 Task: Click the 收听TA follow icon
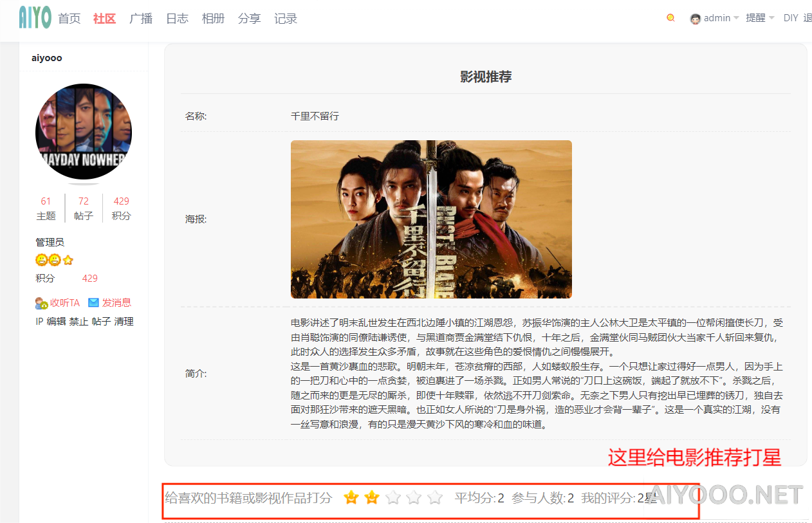(x=42, y=303)
